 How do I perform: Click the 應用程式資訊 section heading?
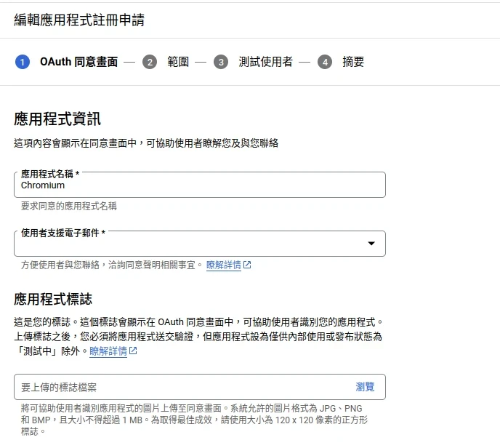pyautogui.click(x=57, y=119)
